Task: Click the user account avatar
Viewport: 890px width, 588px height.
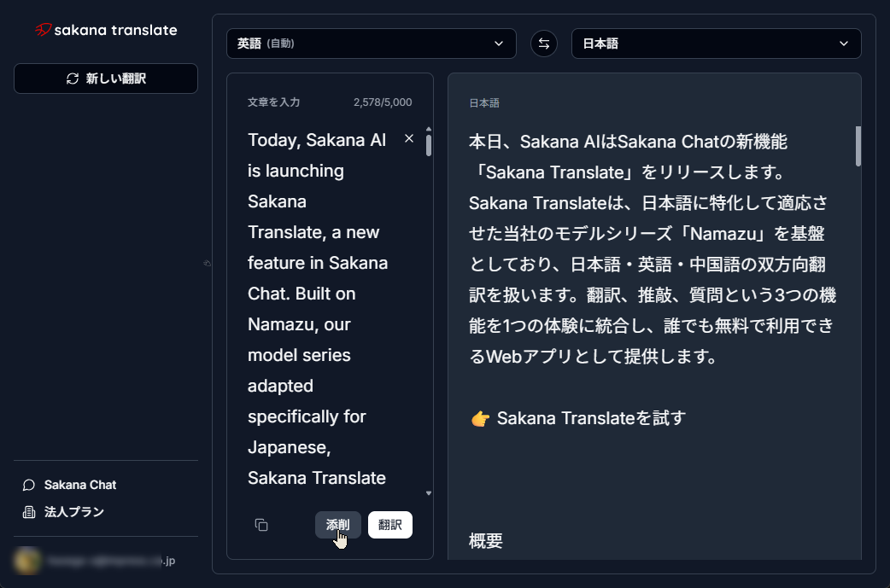Action: click(26, 561)
